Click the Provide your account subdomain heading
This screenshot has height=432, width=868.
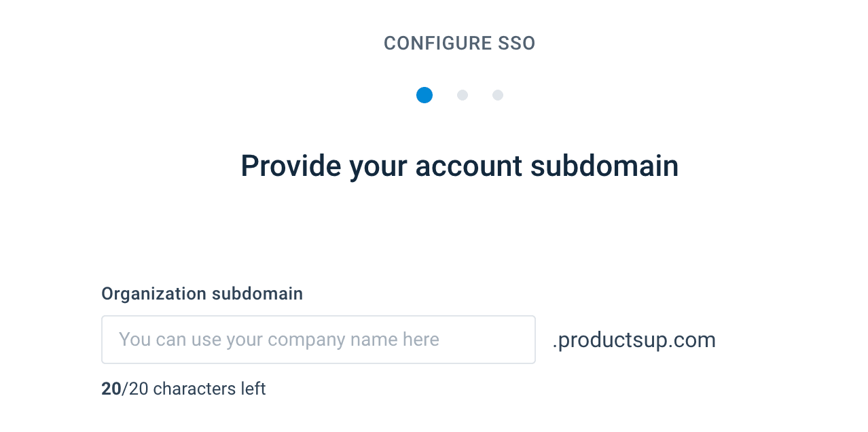(459, 166)
